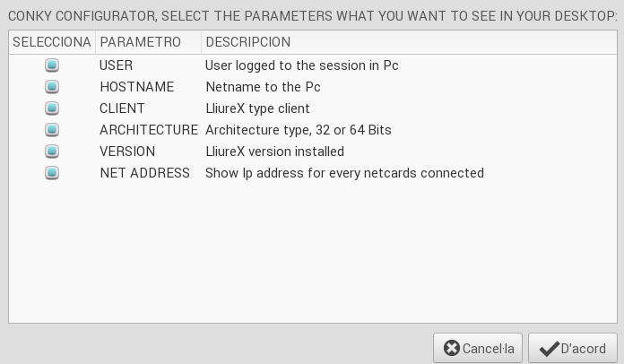Click 'LliureX version installed' description

(x=274, y=152)
